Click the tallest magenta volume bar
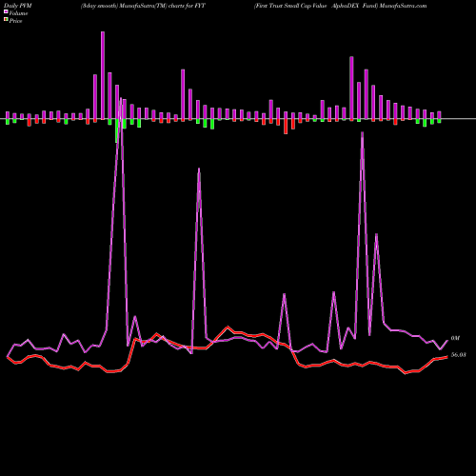The height and width of the screenshot is (476, 476). (103, 75)
